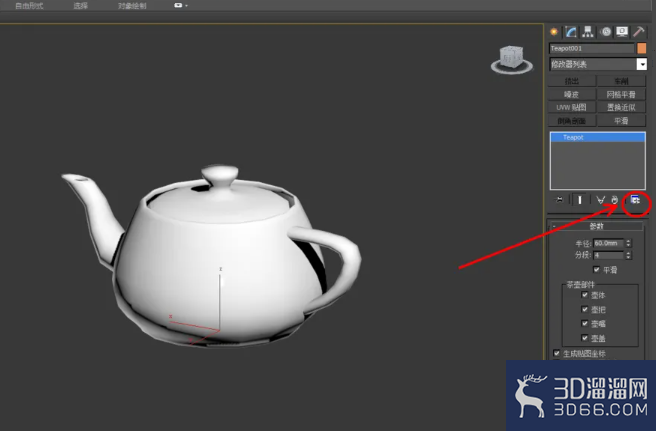The image size is (656, 431).
Task: Click the 倒角剖面 modifier button
Action: (x=572, y=121)
